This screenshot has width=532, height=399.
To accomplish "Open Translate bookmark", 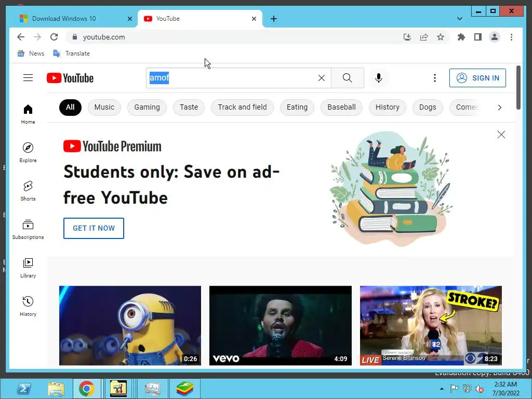I will 72,54.
